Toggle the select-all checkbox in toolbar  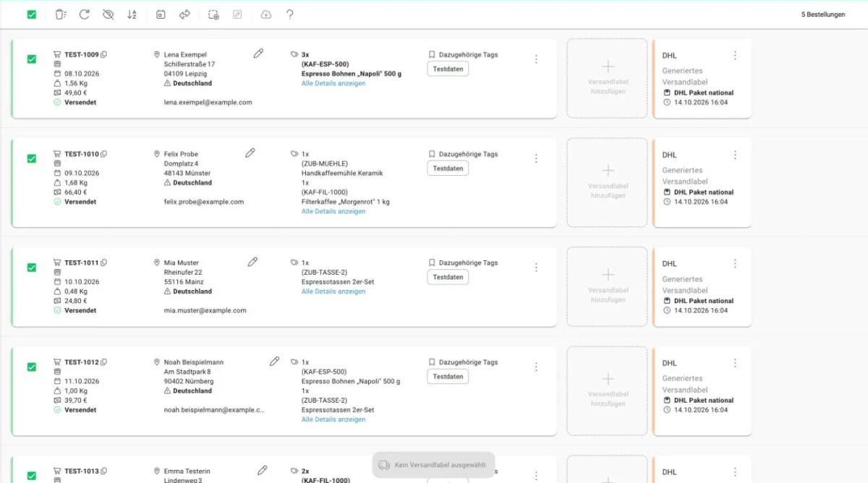(x=32, y=14)
